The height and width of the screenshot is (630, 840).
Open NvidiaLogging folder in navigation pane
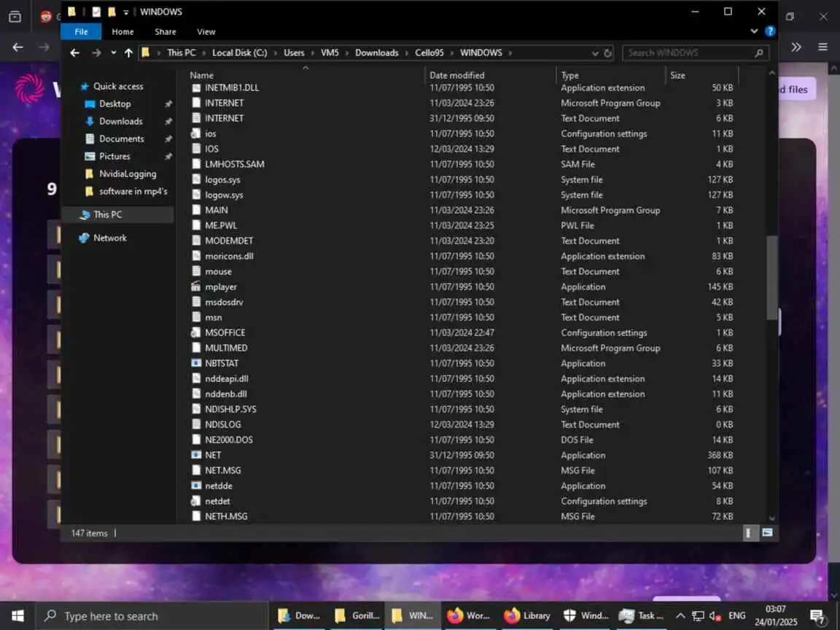point(128,174)
